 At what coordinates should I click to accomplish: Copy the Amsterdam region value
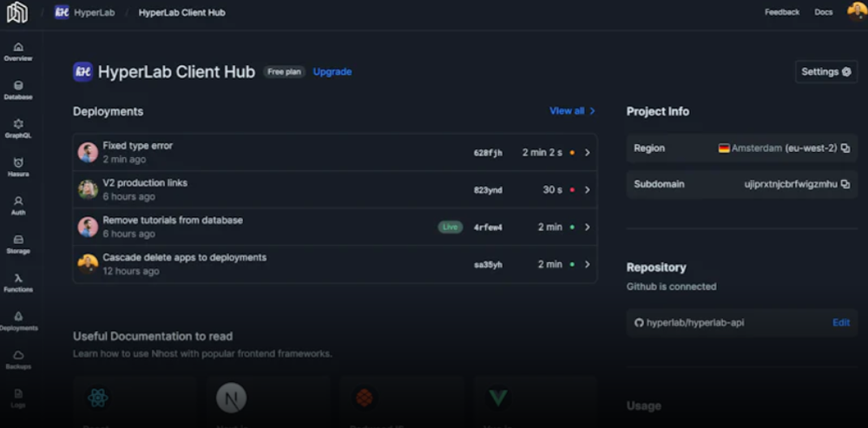pyautogui.click(x=845, y=148)
